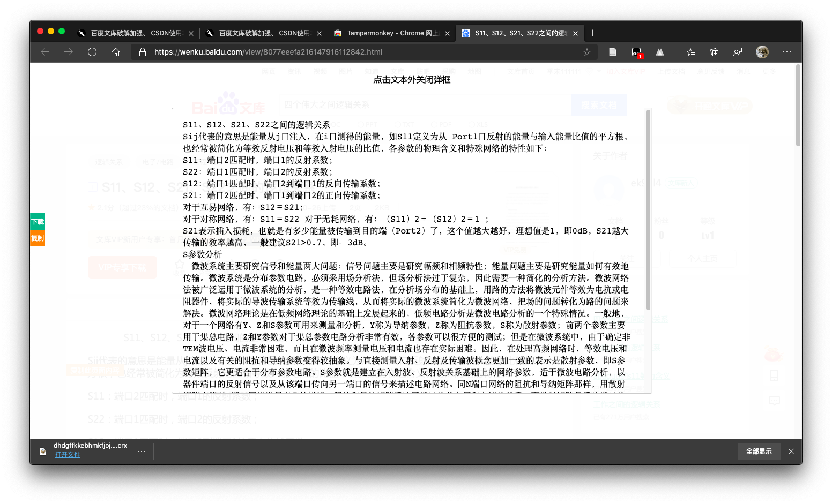Close the second 百度文库破解加强 tab
The height and width of the screenshot is (504, 832).
coord(319,33)
